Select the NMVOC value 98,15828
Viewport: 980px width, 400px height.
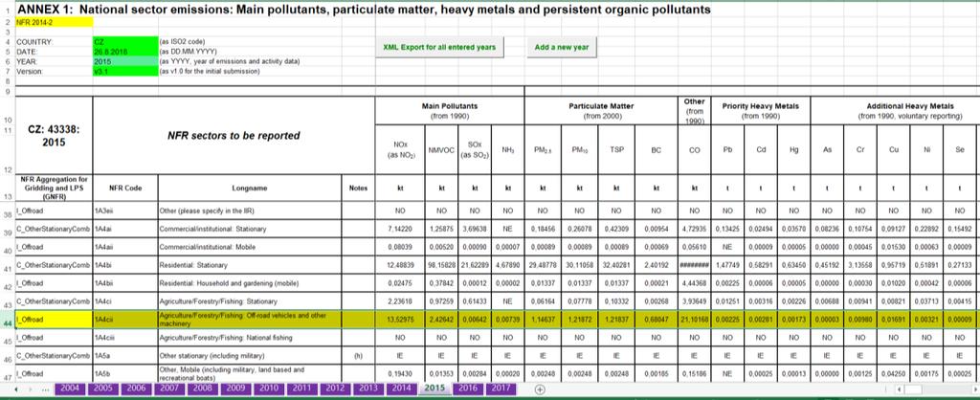pos(441,265)
